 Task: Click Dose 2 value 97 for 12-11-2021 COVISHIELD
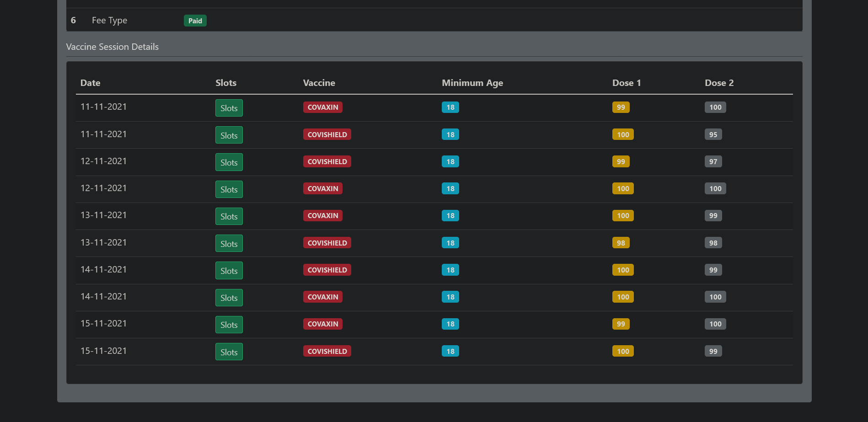713,161
